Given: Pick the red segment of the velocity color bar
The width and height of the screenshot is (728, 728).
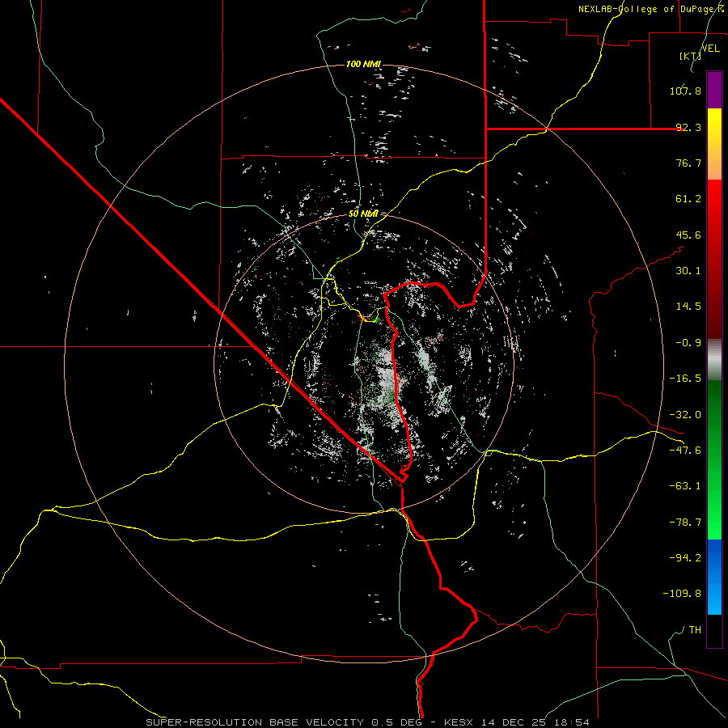Looking at the screenshot, I should coord(714,259).
